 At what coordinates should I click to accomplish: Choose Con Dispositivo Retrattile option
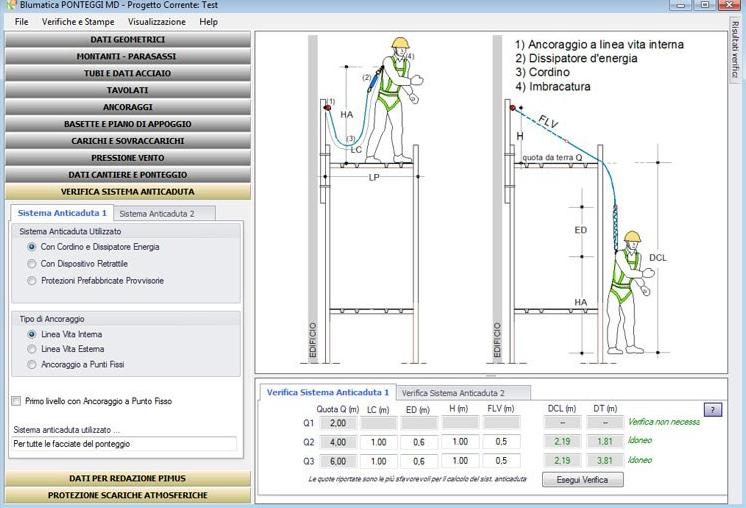pyautogui.click(x=32, y=263)
